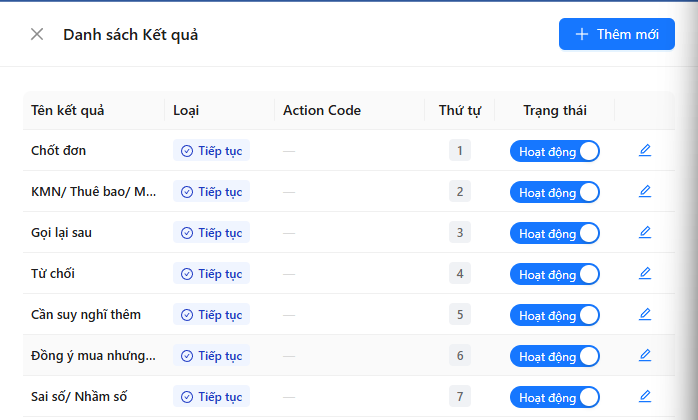Viewport: 698px width, 420px height.
Task: Close the Danh sách Kết quả panel
Action: 37,34
